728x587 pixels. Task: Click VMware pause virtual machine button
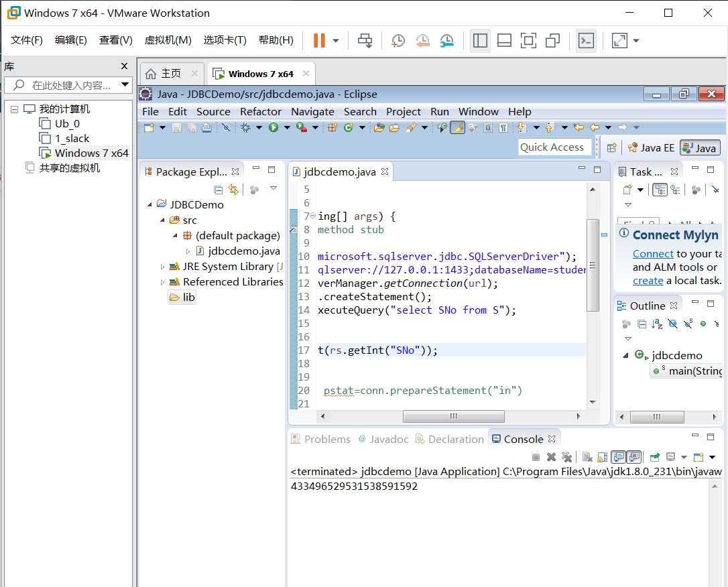319,40
